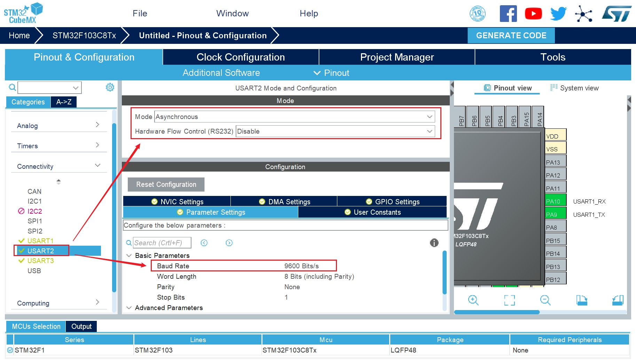Open the NVIC Settings tab
Viewport: 636px width, 364px height.
click(177, 201)
